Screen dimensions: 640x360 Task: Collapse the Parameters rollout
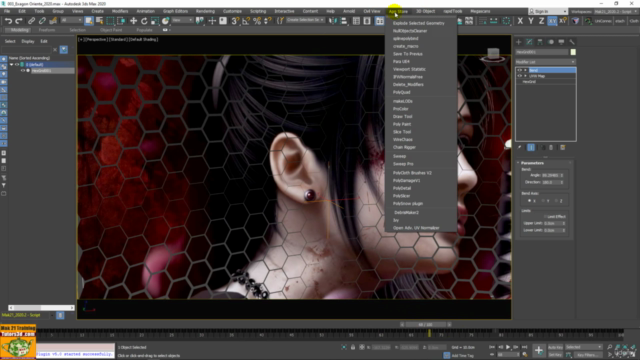(x=544, y=163)
